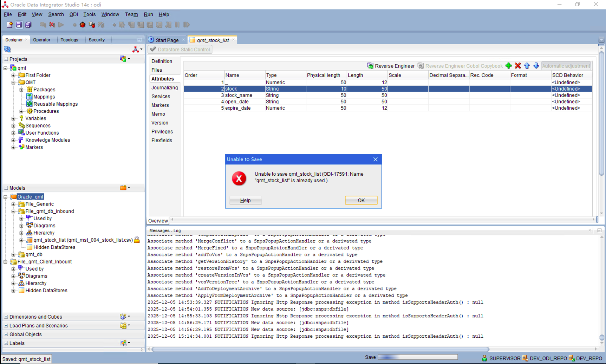Image resolution: width=606 pixels, height=364 pixels.
Task: Click the blue down arrow Move Down icon
Action: coord(536,66)
